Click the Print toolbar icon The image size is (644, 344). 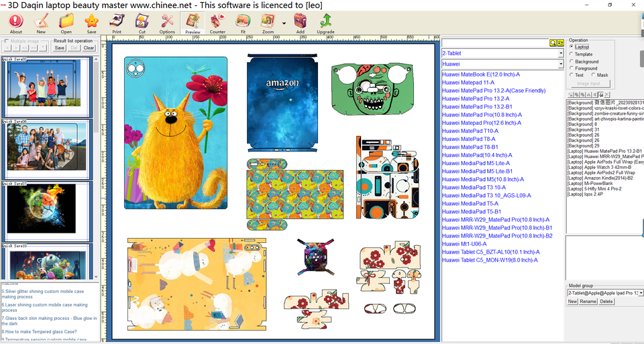[x=117, y=23]
